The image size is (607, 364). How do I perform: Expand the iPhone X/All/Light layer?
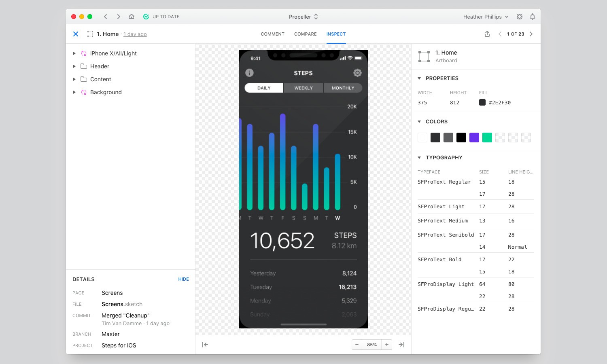click(x=74, y=53)
